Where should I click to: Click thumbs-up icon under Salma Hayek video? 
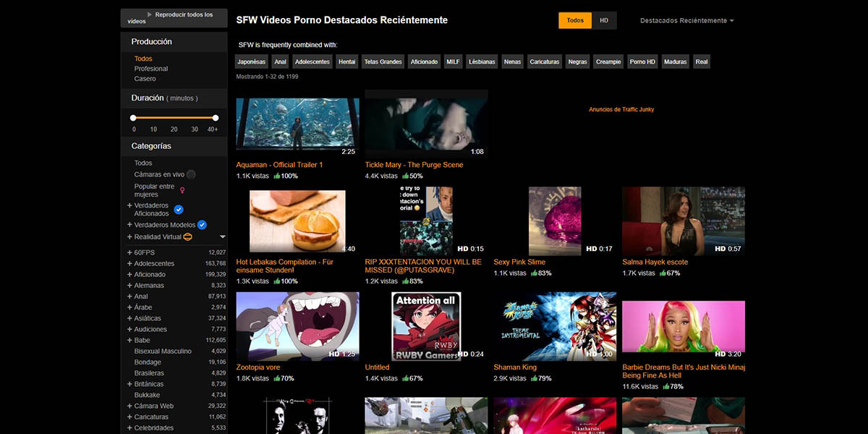pyautogui.click(x=663, y=273)
